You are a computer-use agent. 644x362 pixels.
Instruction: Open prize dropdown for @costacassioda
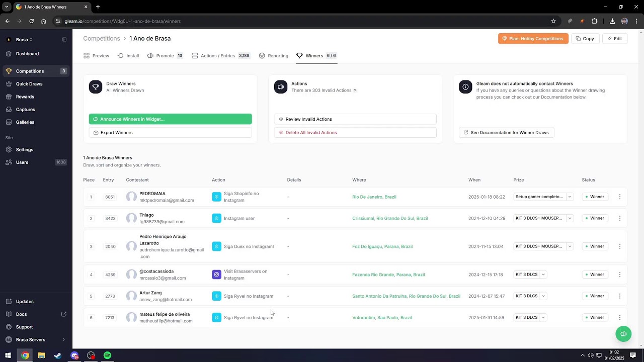(543, 275)
